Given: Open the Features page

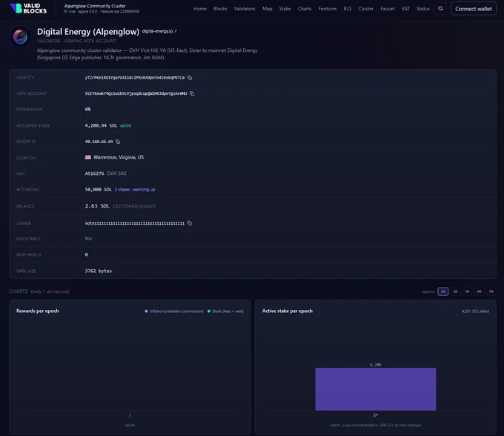Looking at the screenshot, I should pos(328,9).
